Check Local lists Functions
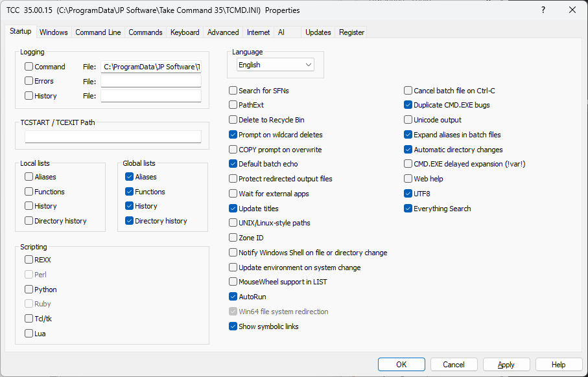 point(29,192)
